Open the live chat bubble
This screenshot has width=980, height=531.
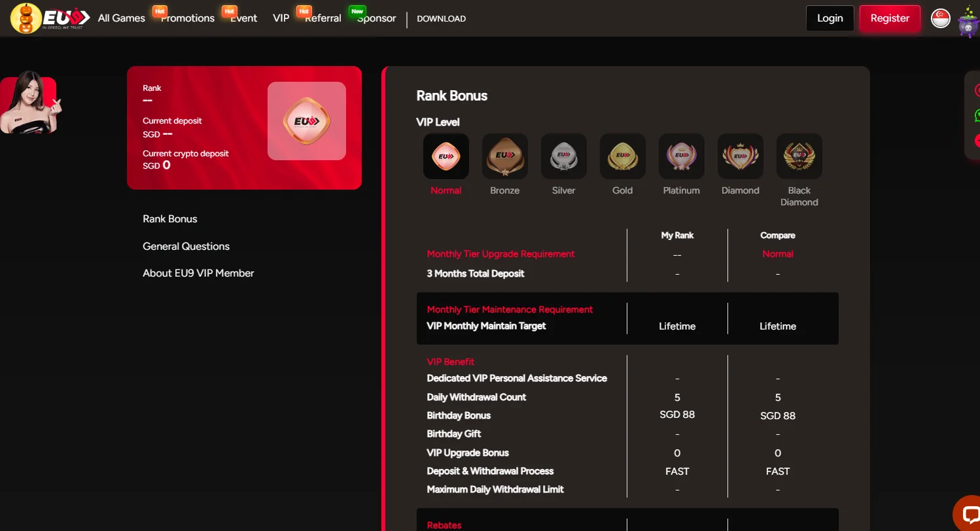click(966, 513)
